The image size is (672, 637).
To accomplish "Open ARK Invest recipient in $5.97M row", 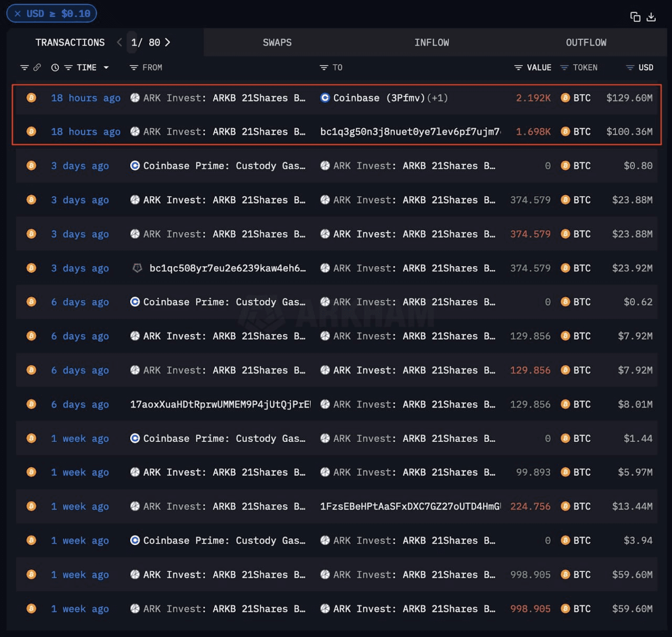I will (414, 472).
